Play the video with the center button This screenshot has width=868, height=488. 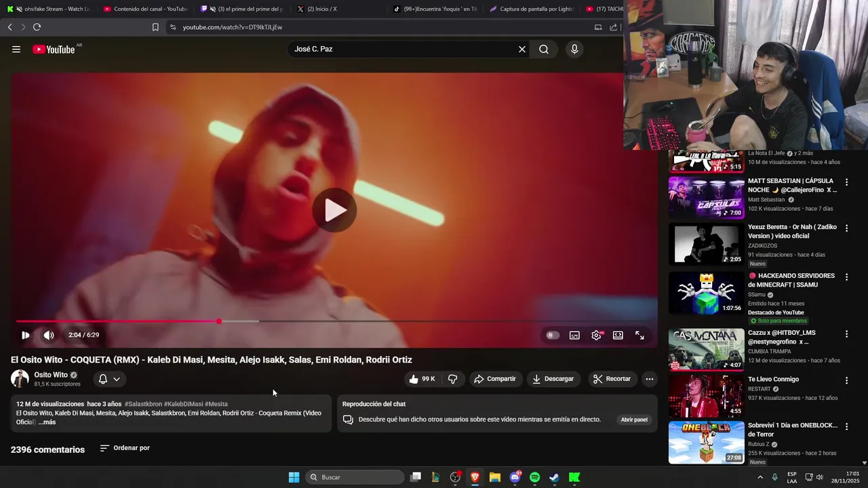tap(334, 210)
